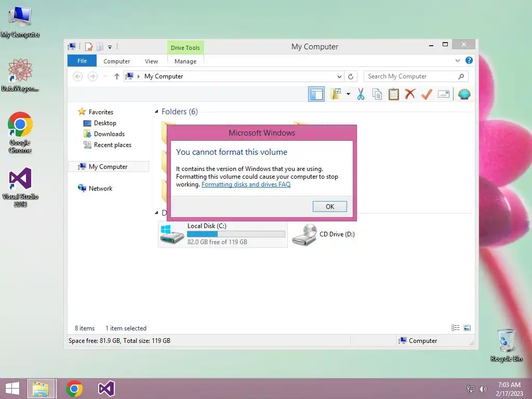This screenshot has height=399, width=532.
Task: Open the recent locations dropdown arrow
Action: pos(105,76)
